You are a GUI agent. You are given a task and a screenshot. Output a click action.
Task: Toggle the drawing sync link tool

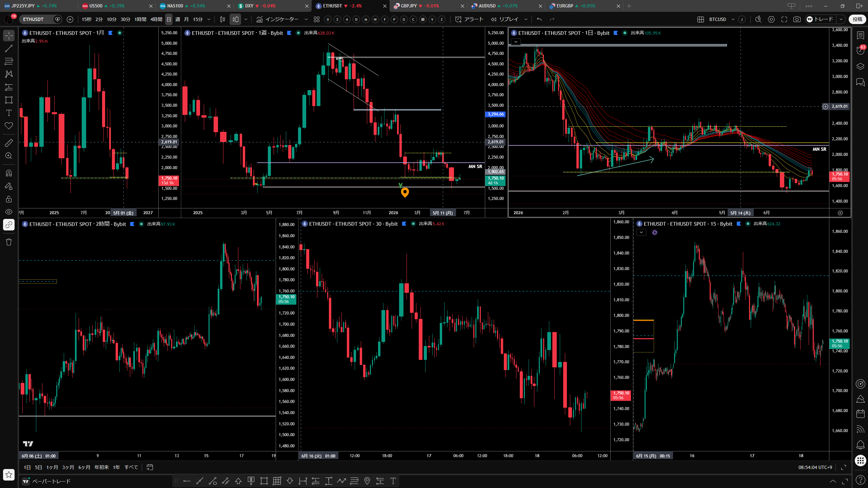9,225
